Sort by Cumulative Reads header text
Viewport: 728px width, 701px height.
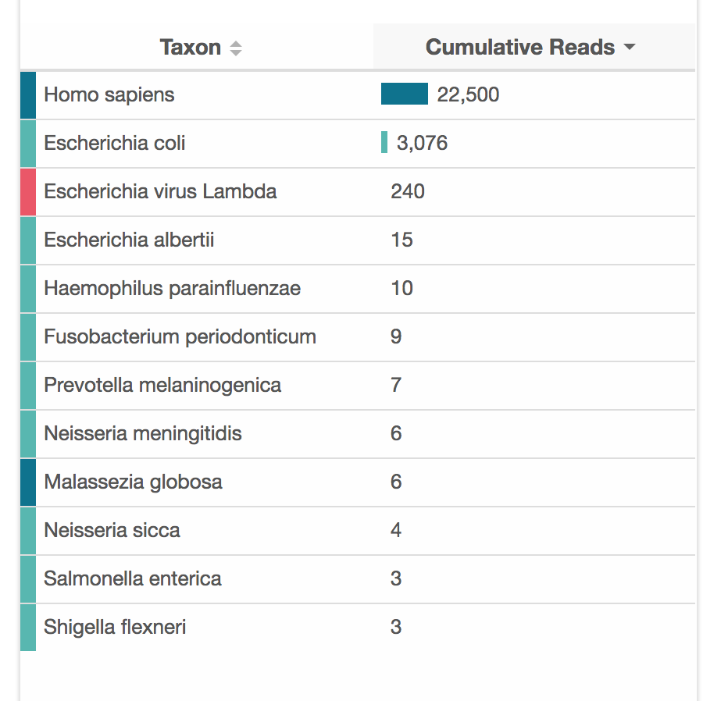click(519, 48)
